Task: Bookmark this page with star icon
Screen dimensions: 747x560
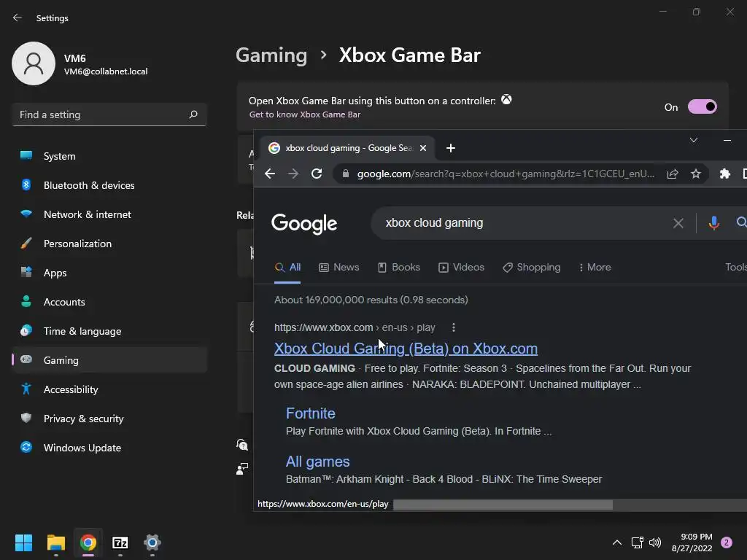Action: pyautogui.click(x=696, y=174)
